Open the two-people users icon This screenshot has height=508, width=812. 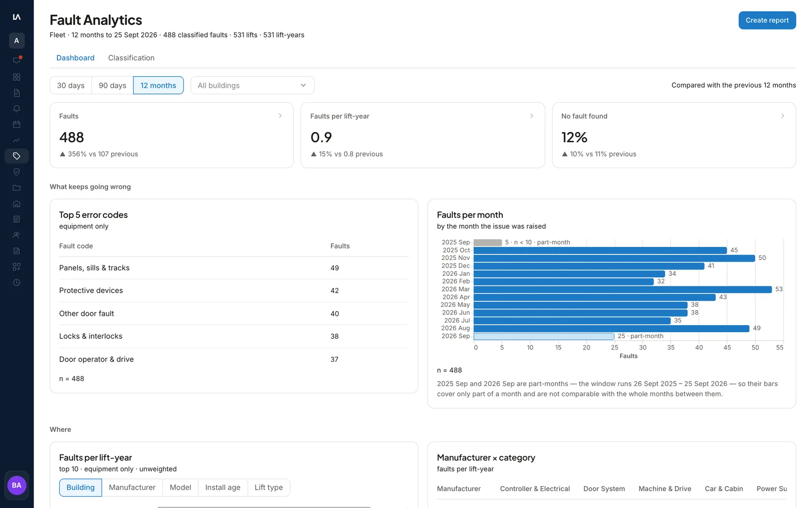coord(17,235)
